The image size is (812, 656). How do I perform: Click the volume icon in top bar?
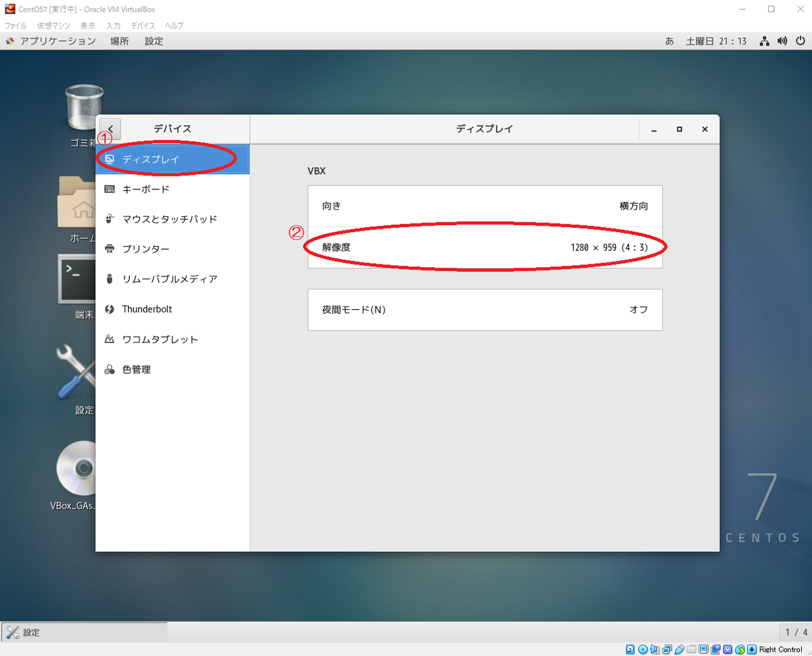click(782, 41)
